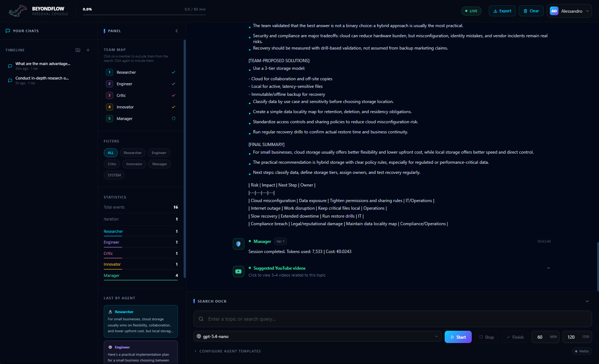Image resolution: width=599 pixels, height=364 pixels.
Task: Click chat icon for 'Conduct in-depth research o...'
Action: pos(10,81)
